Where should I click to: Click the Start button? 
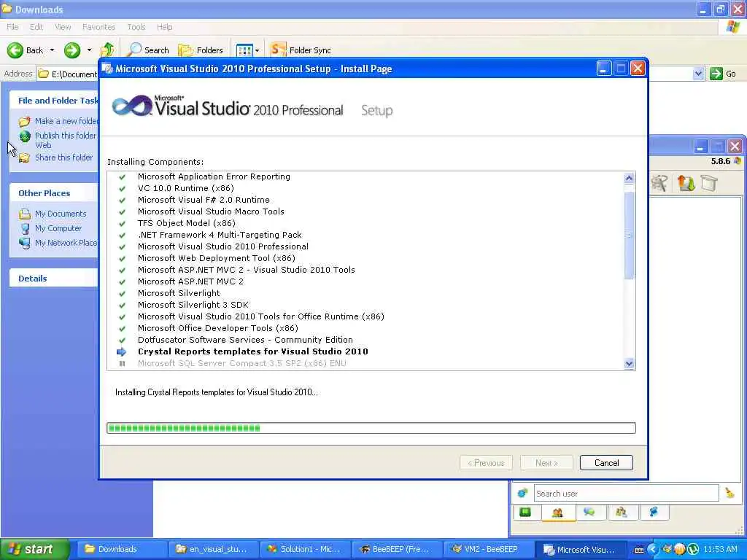coord(34,549)
